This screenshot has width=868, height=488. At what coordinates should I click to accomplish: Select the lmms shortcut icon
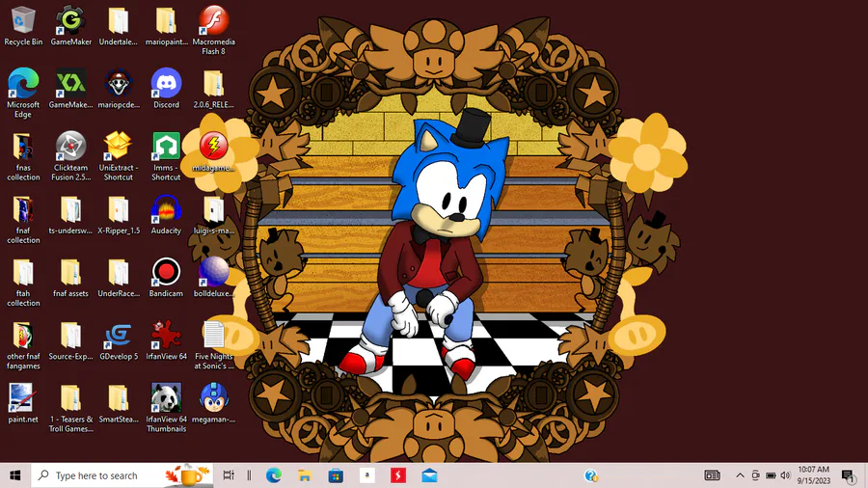(166, 156)
